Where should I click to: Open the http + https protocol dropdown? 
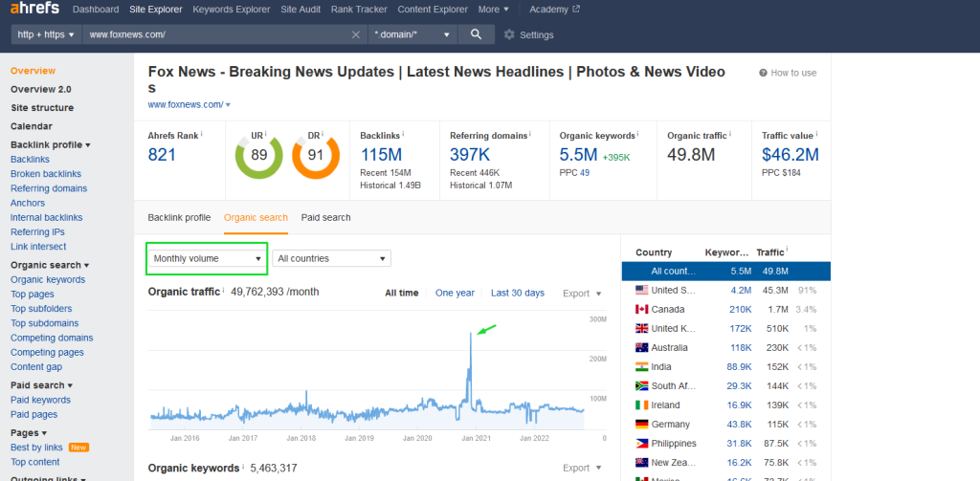click(46, 34)
